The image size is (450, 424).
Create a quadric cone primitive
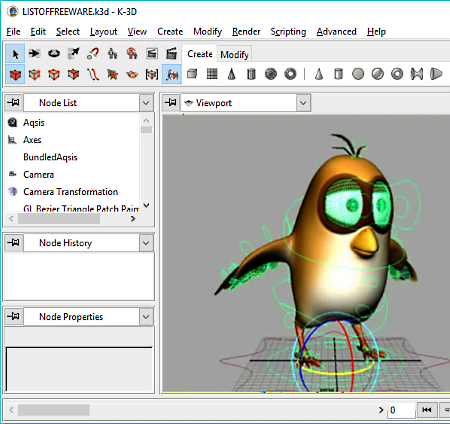point(319,74)
